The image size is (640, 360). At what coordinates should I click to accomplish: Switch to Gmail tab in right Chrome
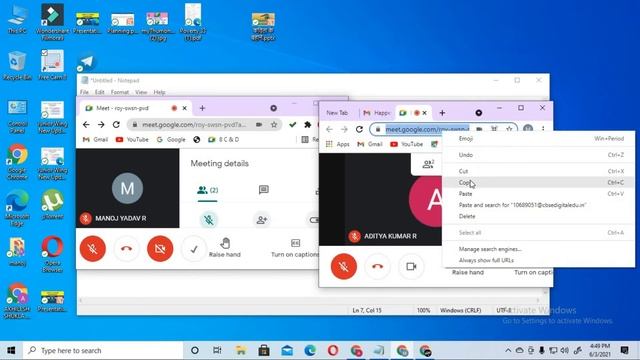pos(377,113)
